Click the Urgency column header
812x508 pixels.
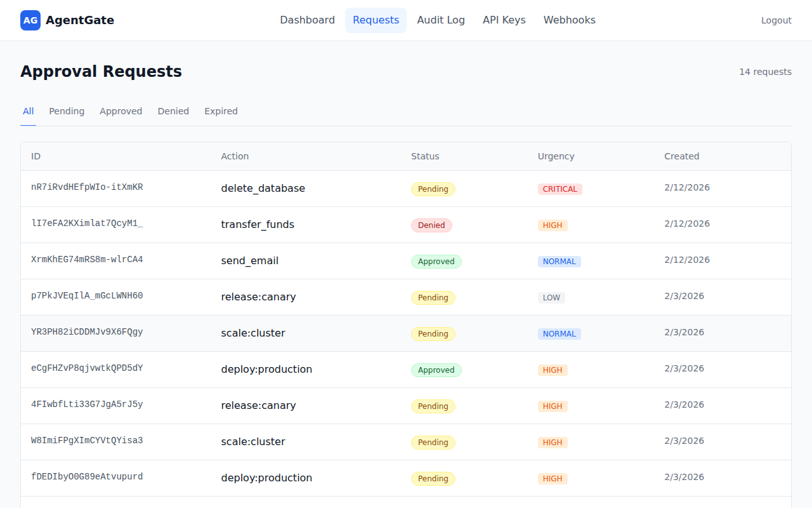556,156
